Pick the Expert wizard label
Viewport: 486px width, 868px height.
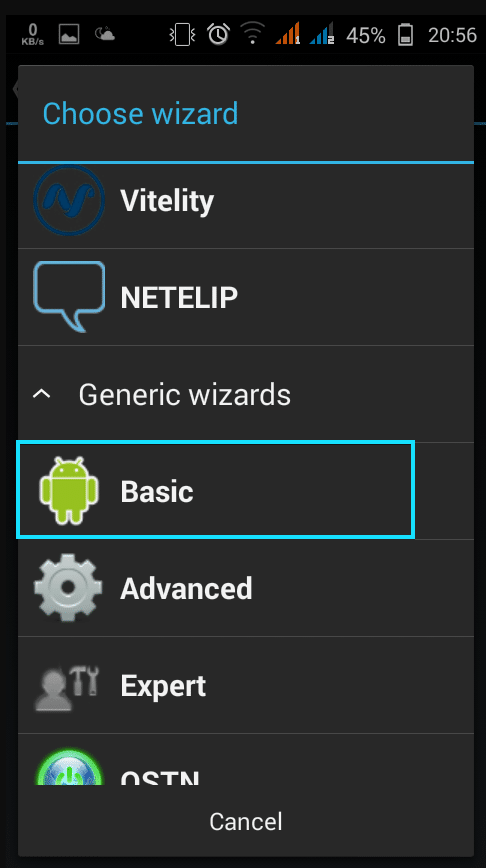[x=163, y=686]
